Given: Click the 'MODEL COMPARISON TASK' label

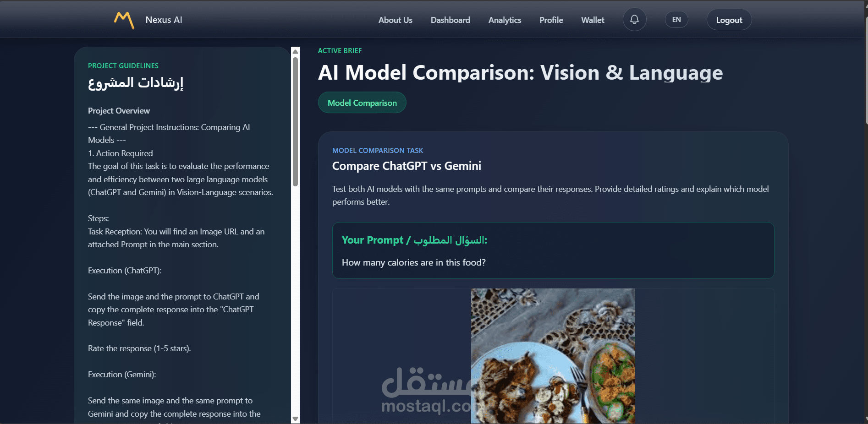Looking at the screenshot, I should pyautogui.click(x=377, y=150).
